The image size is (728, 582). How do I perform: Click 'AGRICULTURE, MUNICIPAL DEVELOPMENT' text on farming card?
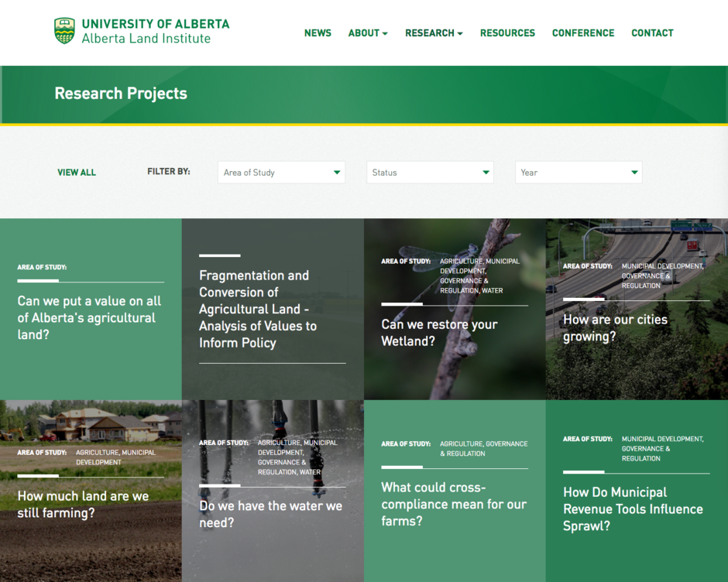click(115, 457)
